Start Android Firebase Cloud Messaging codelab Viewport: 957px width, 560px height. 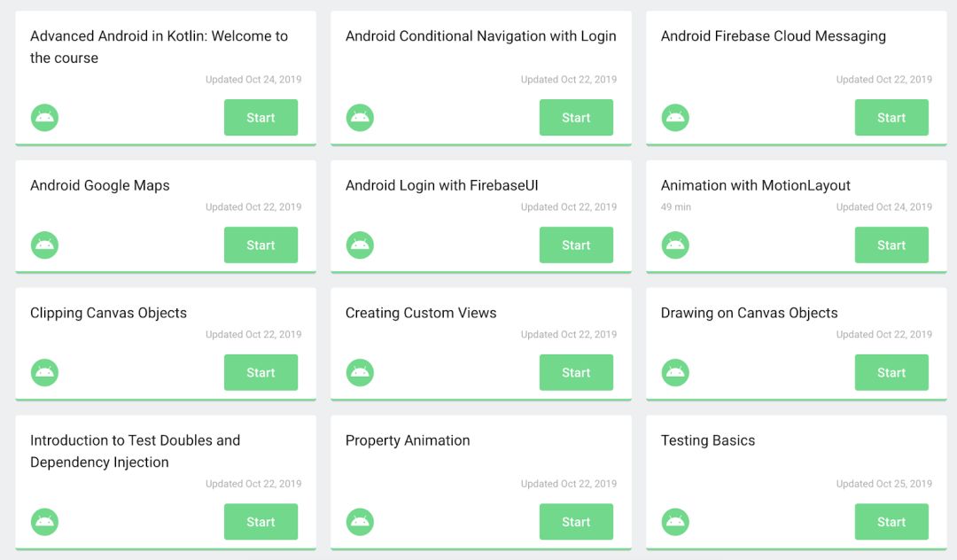[891, 118]
